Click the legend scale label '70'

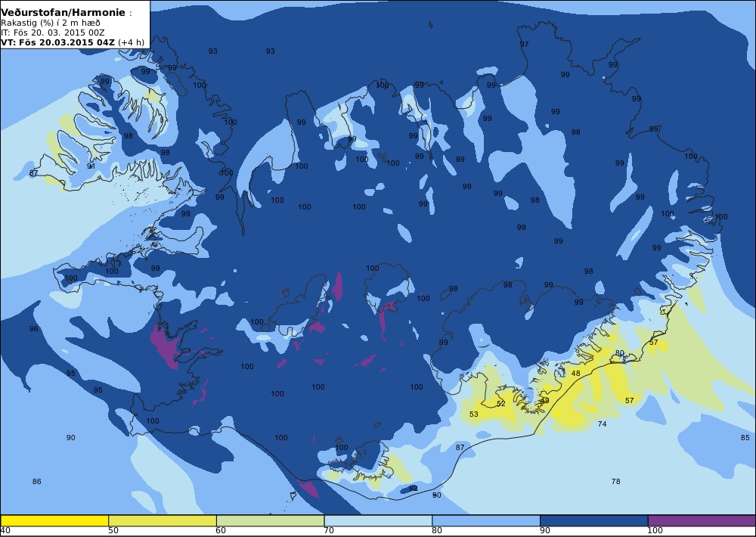(x=329, y=531)
